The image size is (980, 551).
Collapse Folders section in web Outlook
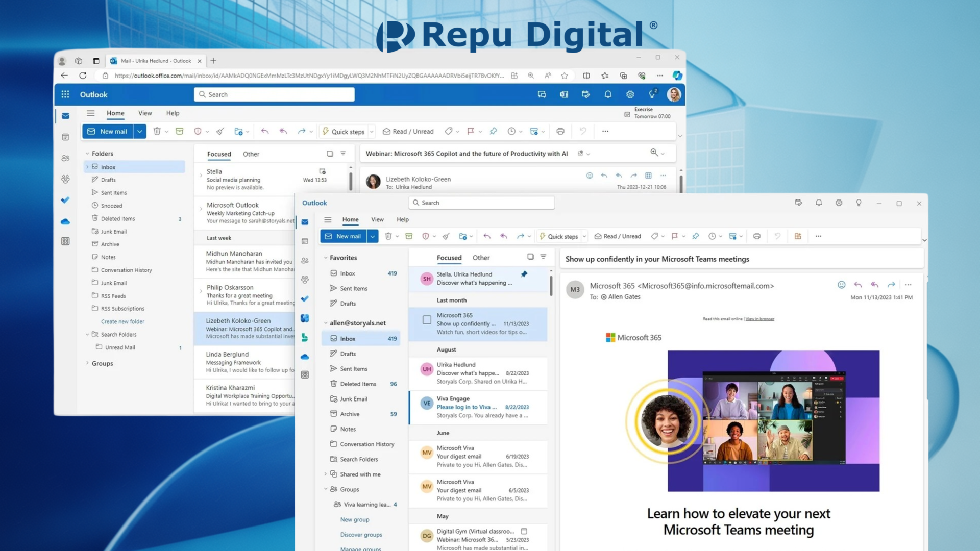click(87, 153)
